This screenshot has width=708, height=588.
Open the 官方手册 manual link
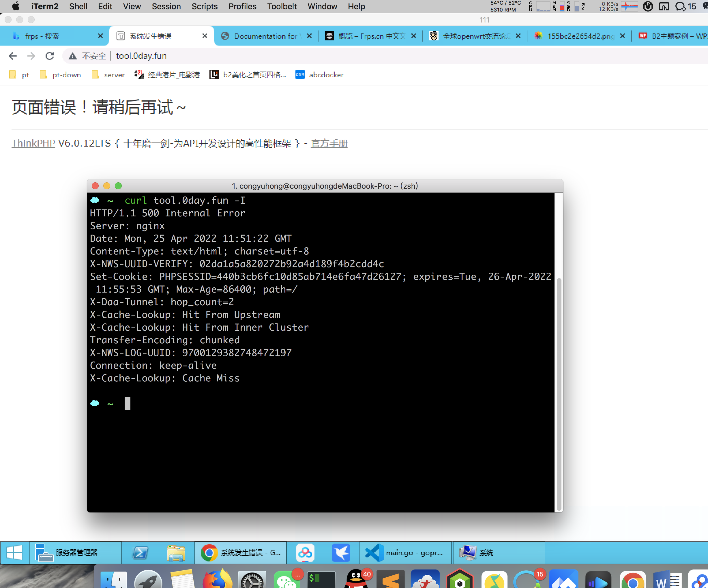click(329, 143)
